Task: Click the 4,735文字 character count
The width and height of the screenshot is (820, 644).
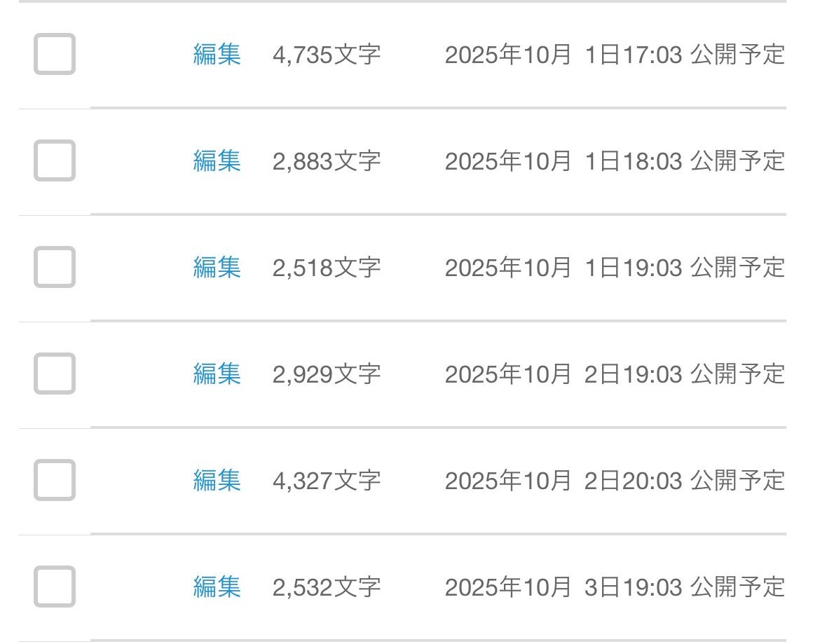Action: point(327,55)
